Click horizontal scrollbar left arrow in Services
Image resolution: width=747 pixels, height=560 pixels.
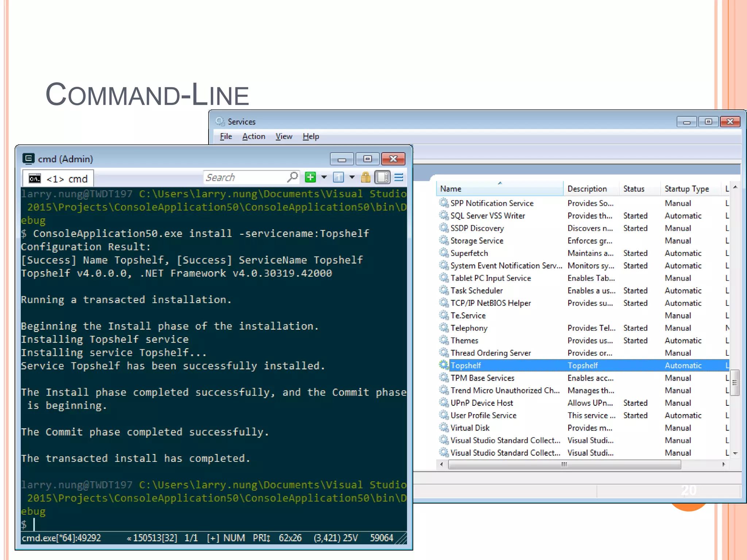442,464
